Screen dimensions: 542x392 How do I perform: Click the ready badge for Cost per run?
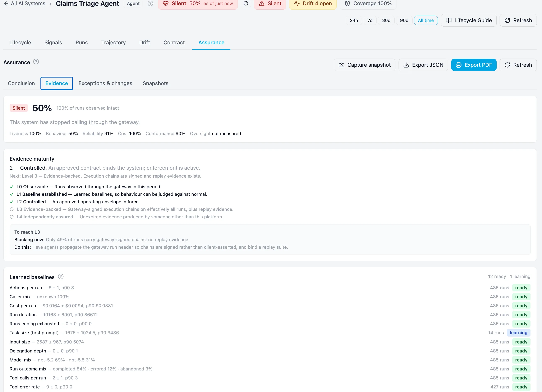tap(521, 306)
